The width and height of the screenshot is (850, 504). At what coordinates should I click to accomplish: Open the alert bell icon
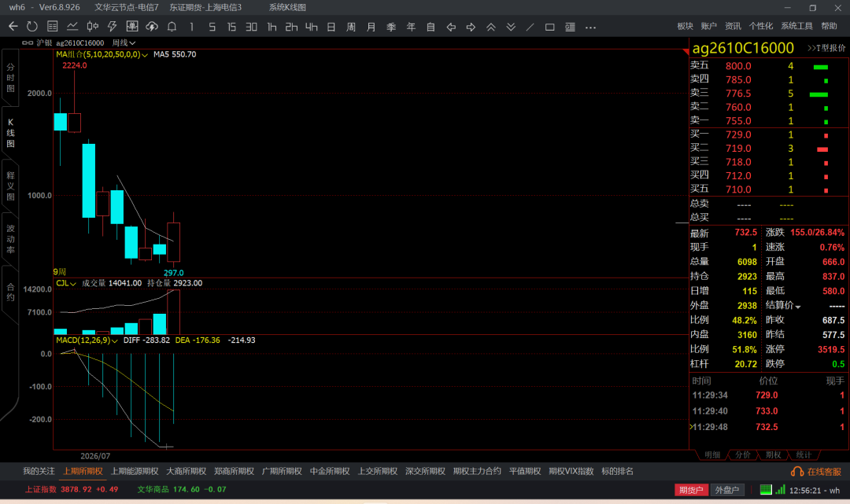[172, 27]
